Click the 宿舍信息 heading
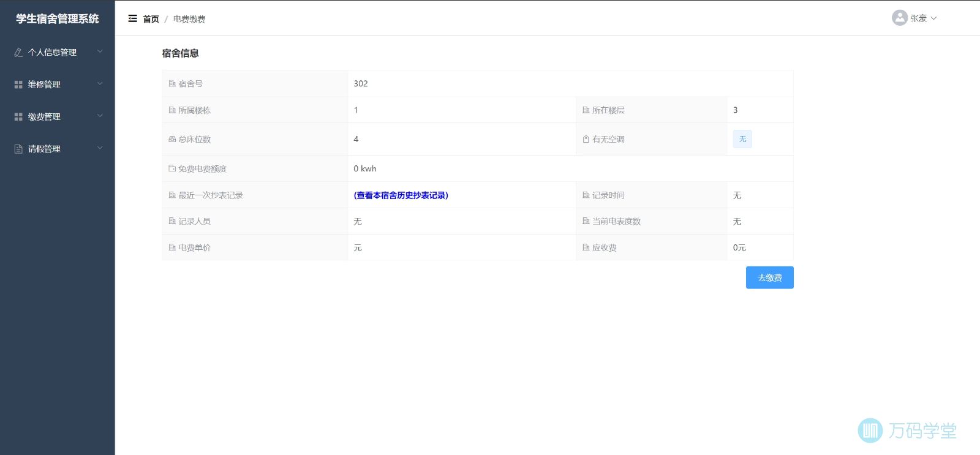This screenshot has height=455, width=980. [180, 53]
